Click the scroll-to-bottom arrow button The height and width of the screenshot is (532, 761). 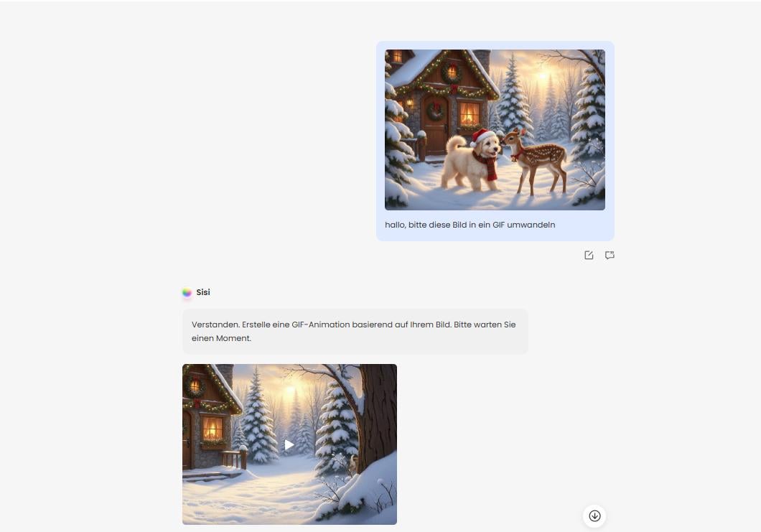(x=594, y=515)
